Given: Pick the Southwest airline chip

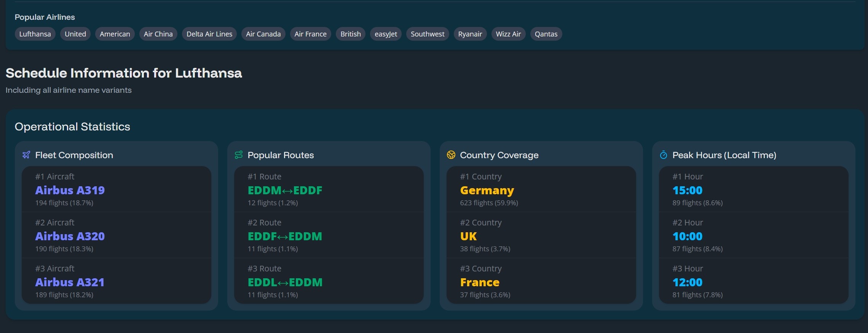Looking at the screenshot, I should (x=428, y=34).
